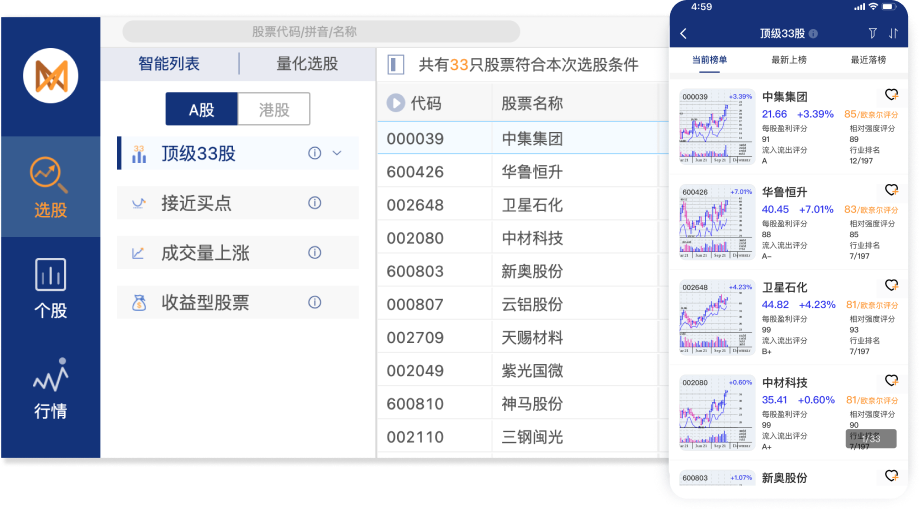Viewport: 922px width, 512px height.
Task: Switch to 最新上榜 tab on mobile
Action: coord(788,60)
